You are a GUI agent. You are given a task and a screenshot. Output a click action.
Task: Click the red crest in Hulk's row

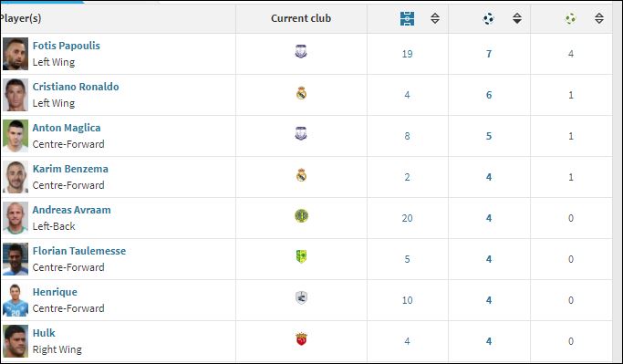coord(301,339)
